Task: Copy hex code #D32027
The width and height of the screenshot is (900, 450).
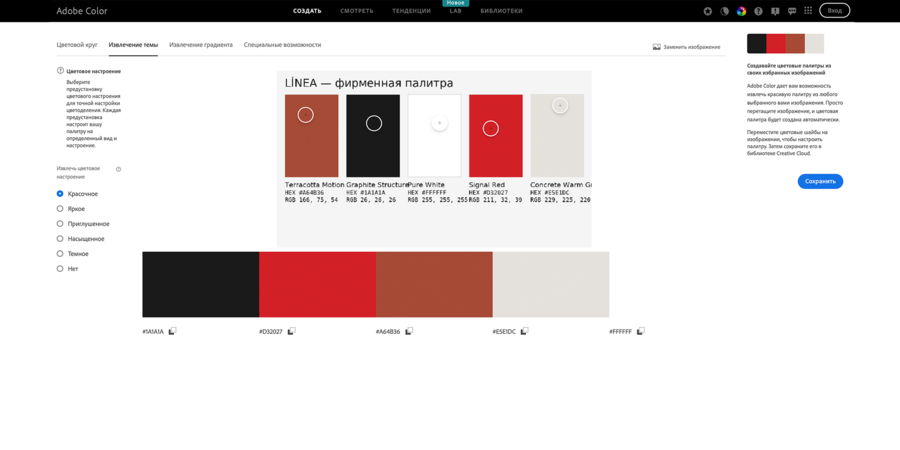Action: [292, 331]
